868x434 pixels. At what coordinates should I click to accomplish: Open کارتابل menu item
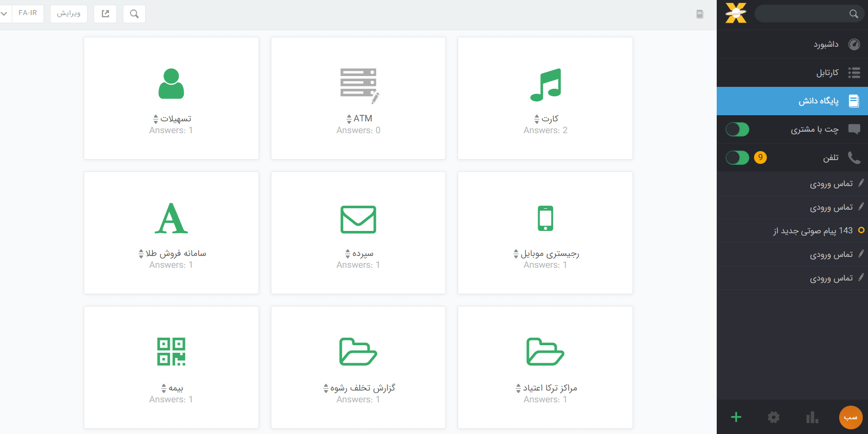[x=792, y=73]
